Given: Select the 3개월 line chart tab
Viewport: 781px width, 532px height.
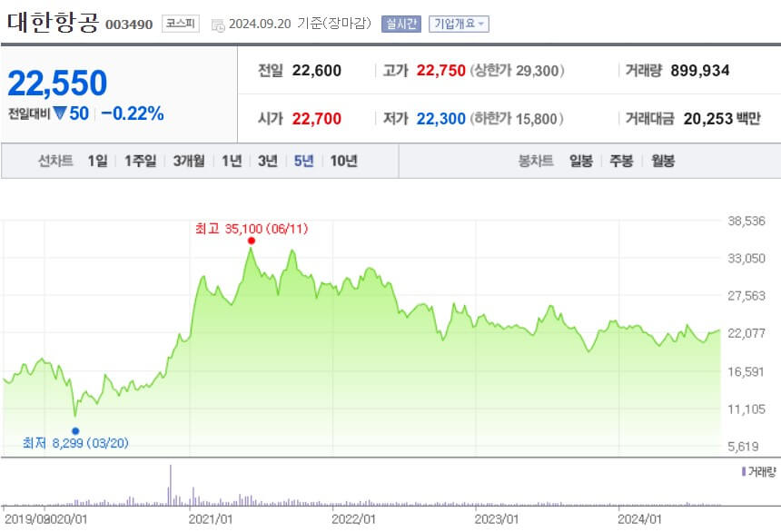Looking at the screenshot, I should pos(189,161).
